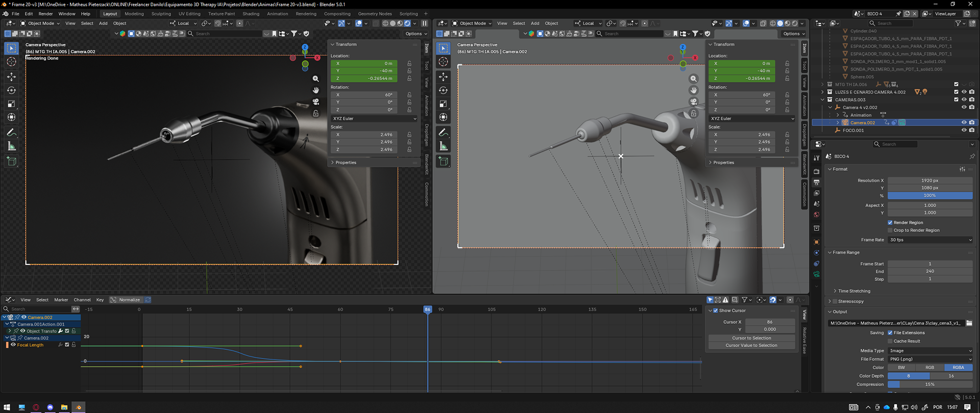Open the Frame Rate 30 fps dropdown
The image size is (980, 413).
click(x=930, y=240)
